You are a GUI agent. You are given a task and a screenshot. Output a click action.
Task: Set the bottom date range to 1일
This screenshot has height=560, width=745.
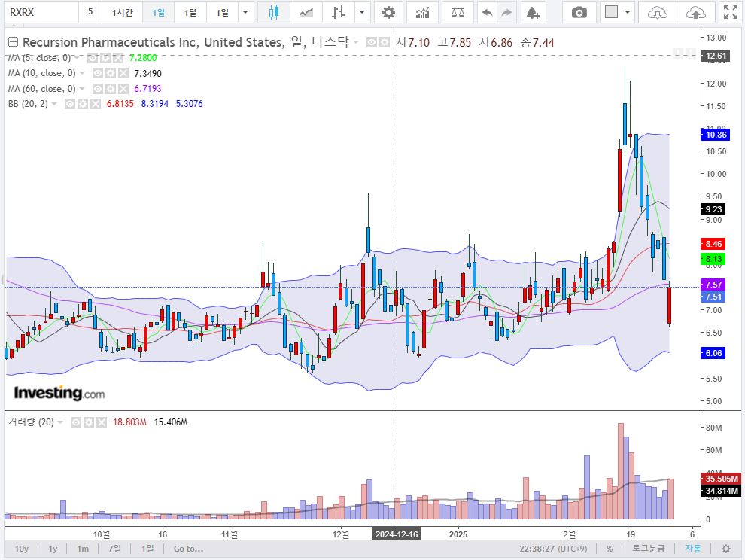pyautogui.click(x=147, y=549)
